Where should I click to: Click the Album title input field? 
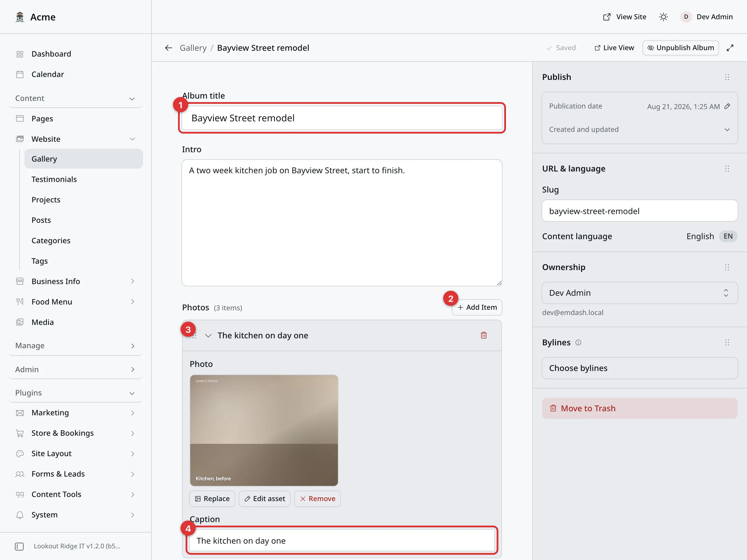[342, 118]
